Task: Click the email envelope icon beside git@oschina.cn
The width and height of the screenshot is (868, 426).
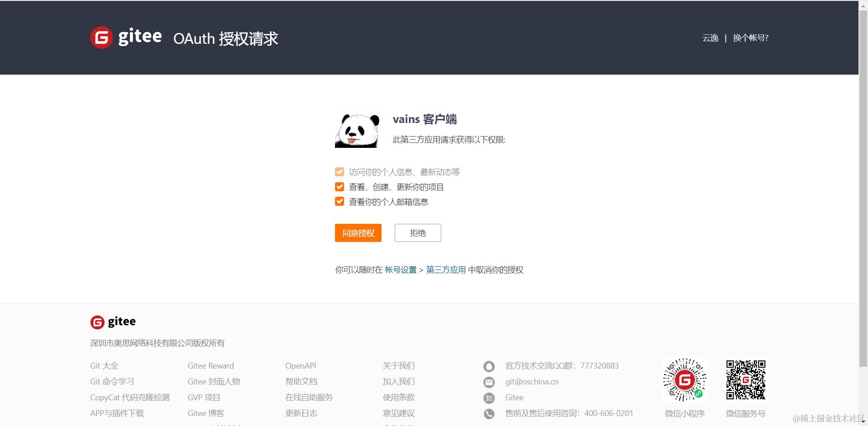Action: coord(489,382)
